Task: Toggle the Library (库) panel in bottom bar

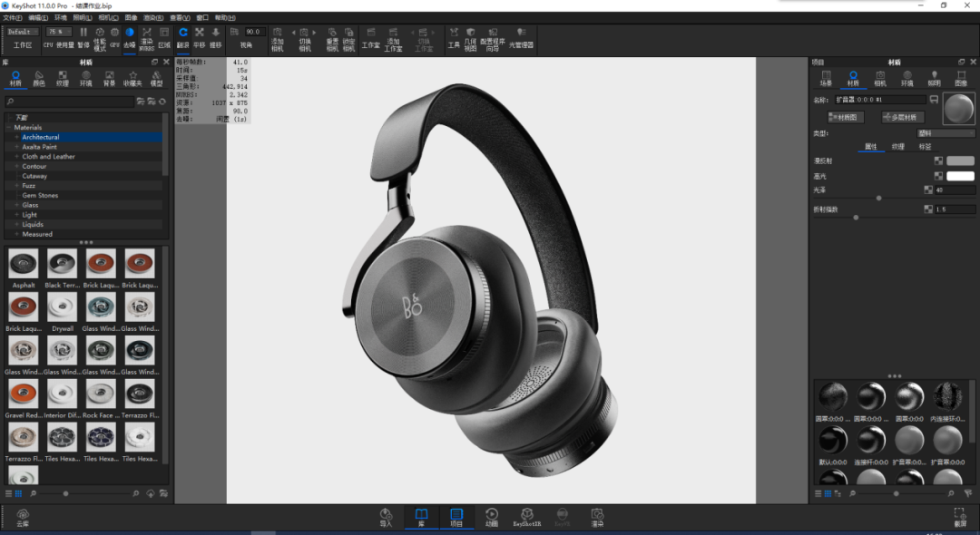Action: [421, 517]
